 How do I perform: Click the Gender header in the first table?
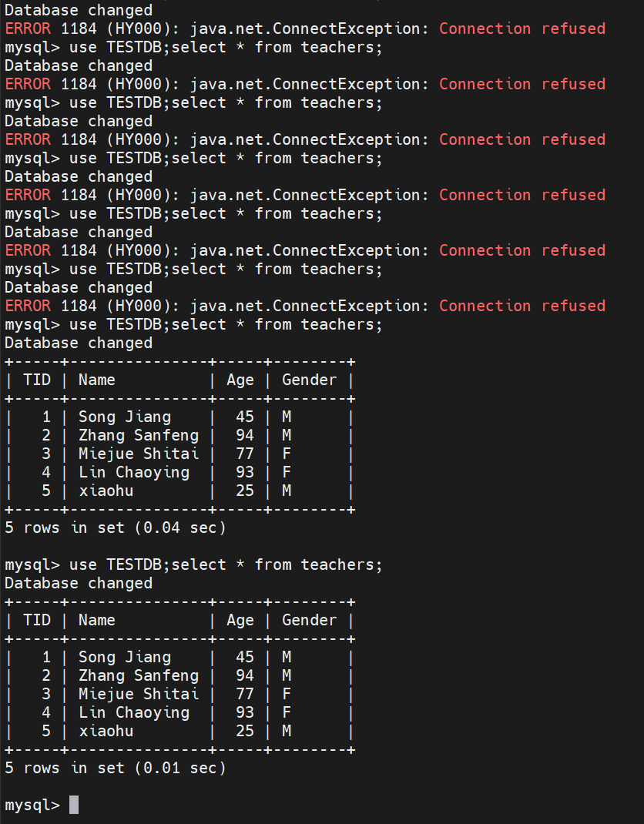click(x=309, y=380)
